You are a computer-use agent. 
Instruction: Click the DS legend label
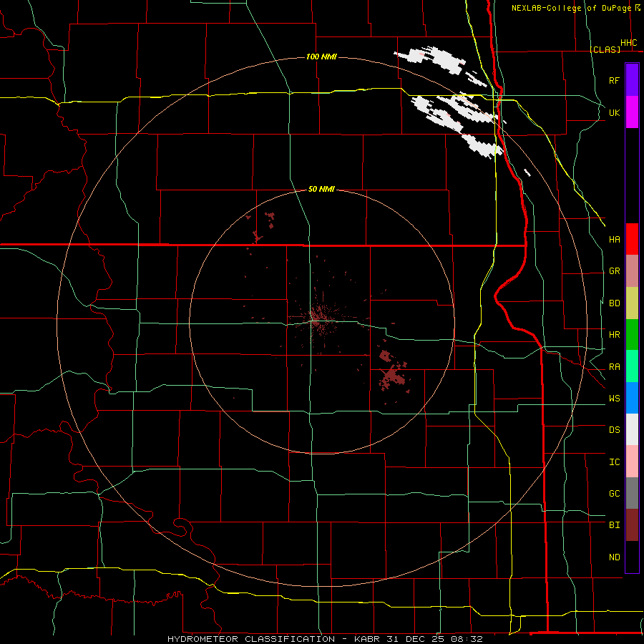614,430
